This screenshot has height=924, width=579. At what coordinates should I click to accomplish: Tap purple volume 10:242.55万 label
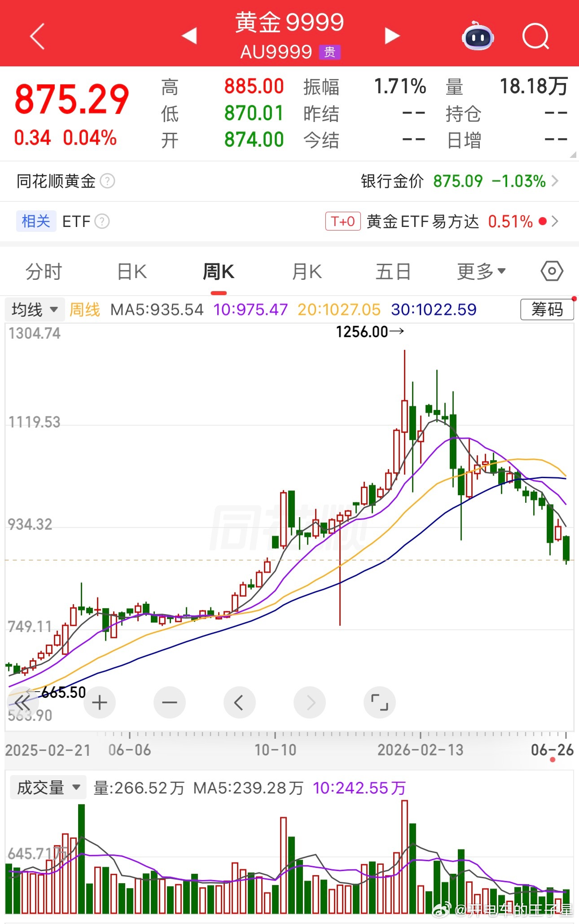tap(359, 788)
